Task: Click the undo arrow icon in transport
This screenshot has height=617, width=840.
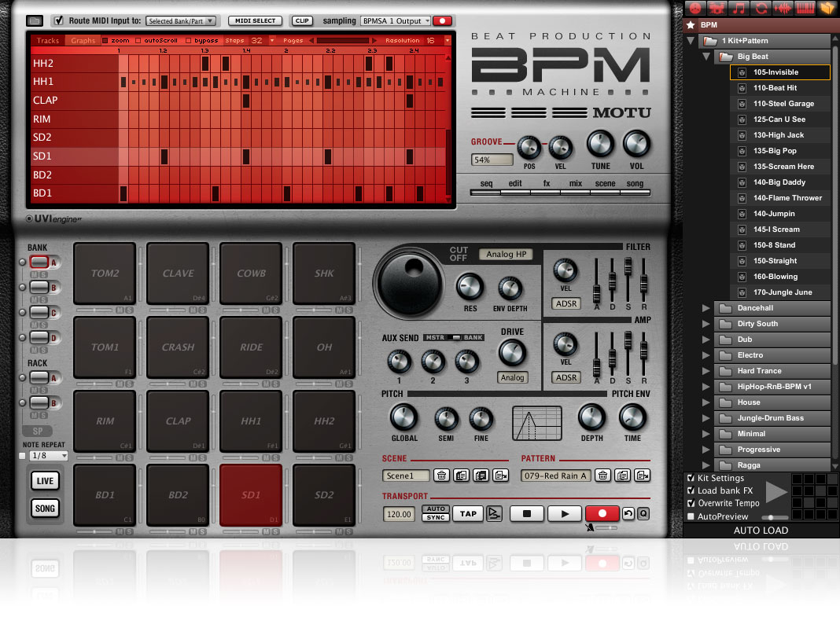Action: [x=628, y=513]
